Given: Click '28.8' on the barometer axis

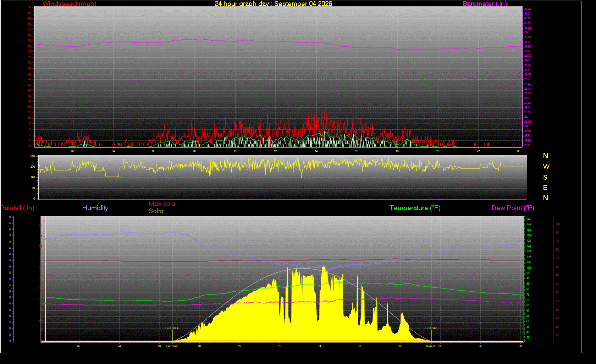Looking at the screenshot, I should point(527,145).
